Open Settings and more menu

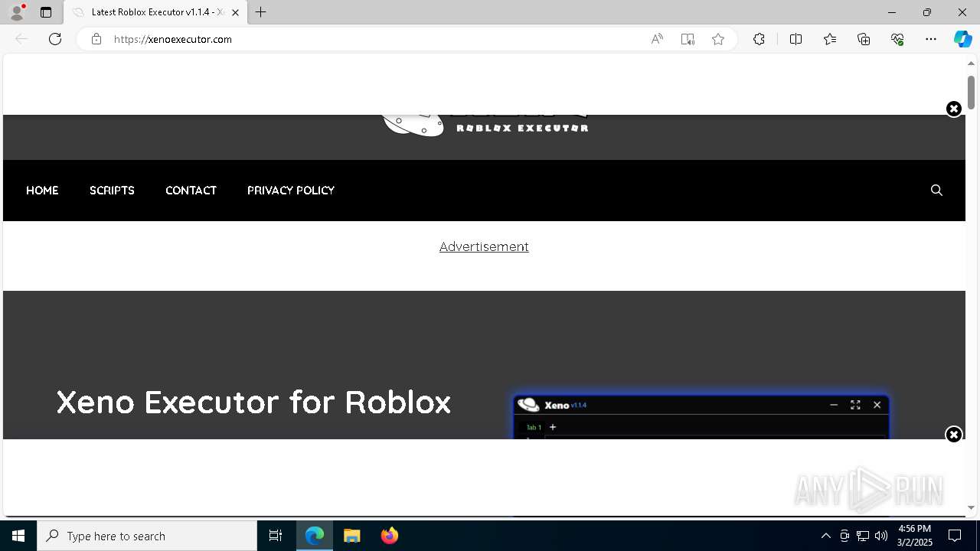(931, 39)
